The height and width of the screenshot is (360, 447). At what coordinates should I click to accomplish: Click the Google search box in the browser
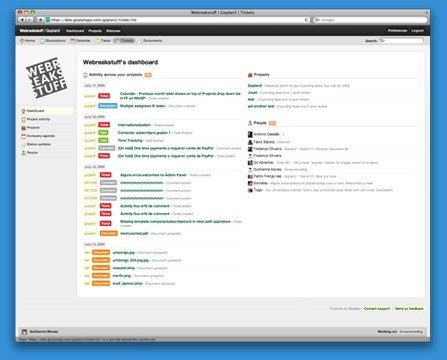click(x=370, y=20)
